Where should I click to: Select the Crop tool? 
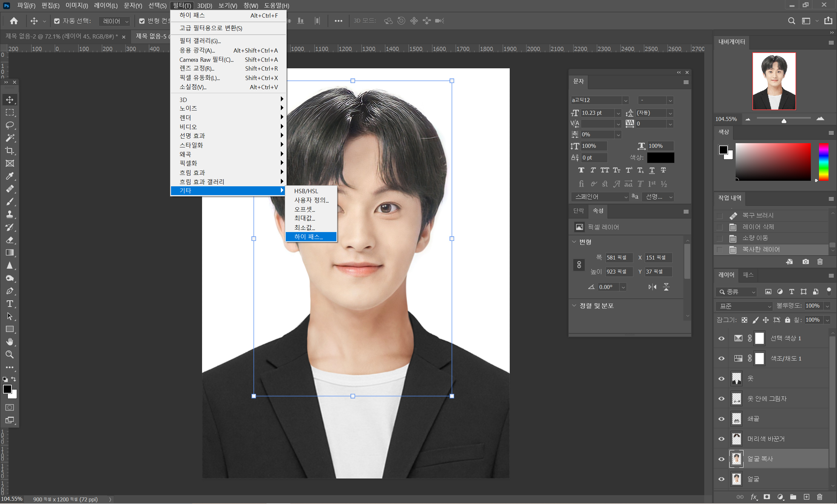click(9, 150)
